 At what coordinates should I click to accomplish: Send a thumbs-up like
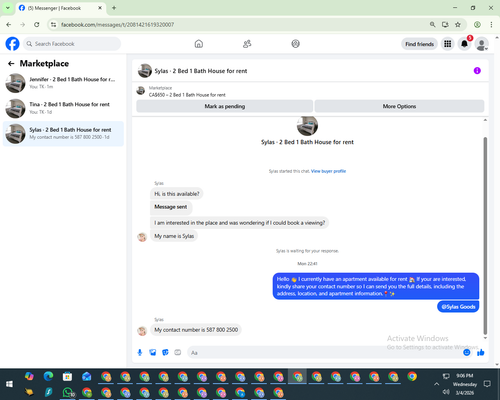[480, 352]
